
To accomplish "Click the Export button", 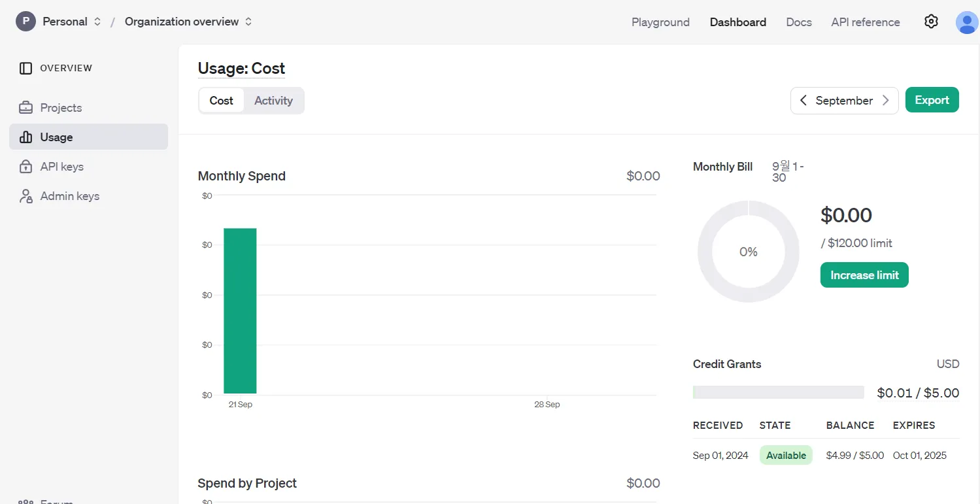I will pos(932,100).
